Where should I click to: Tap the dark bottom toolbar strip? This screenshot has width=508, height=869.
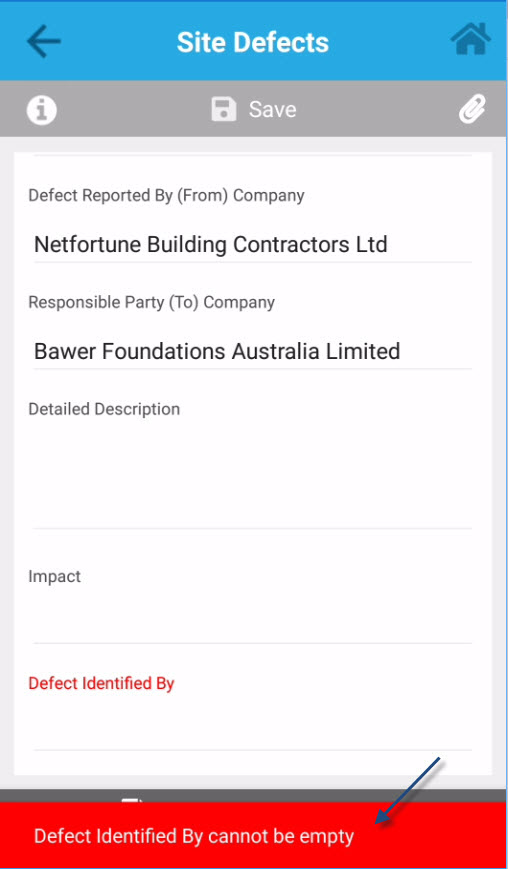[x=254, y=796]
